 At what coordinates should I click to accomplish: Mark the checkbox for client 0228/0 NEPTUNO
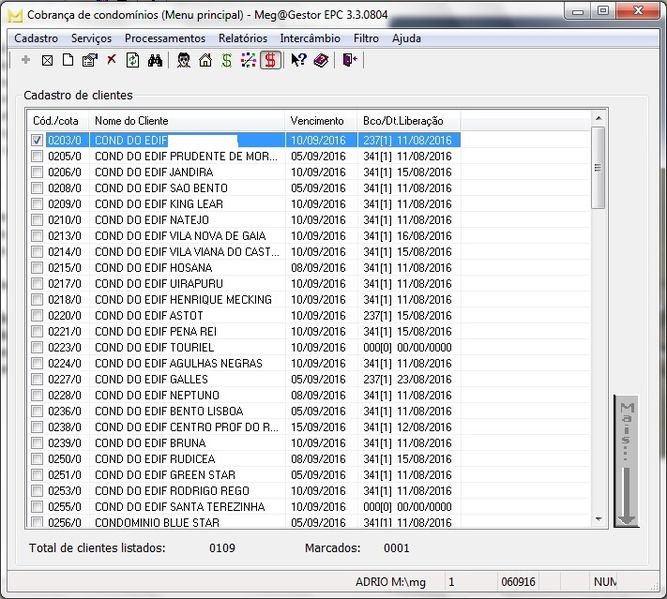(x=38, y=396)
